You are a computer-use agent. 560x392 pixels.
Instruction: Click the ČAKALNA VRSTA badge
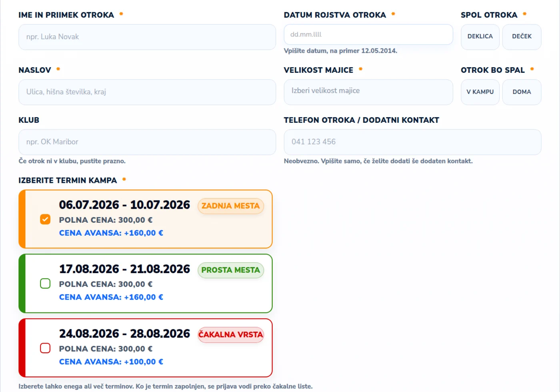231,335
